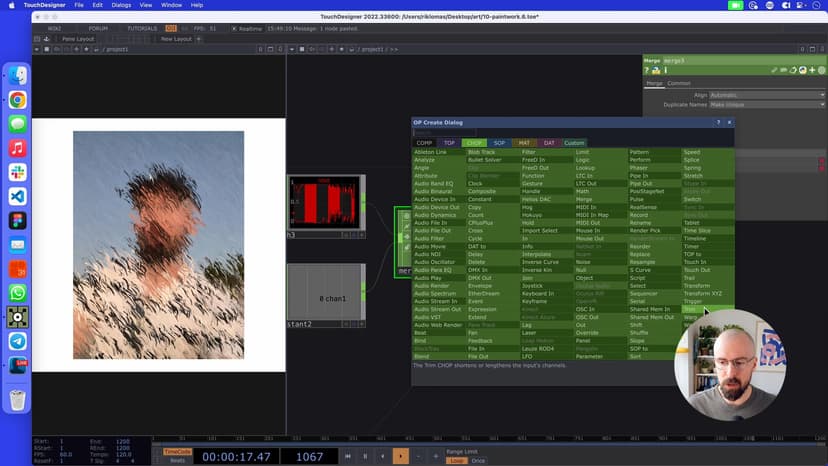828x466 pixels.
Task: Switch to the TOP operator tab
Action: point(449,143)
